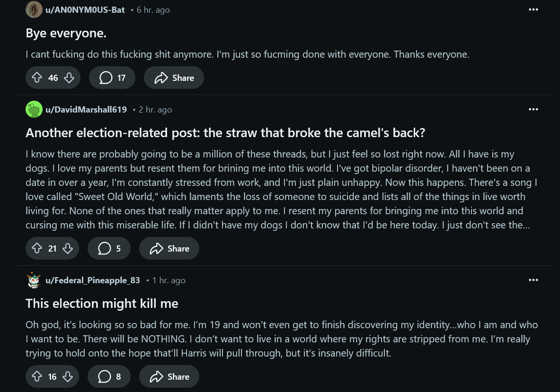
Task: Share the "Bye everyone." post
Action: point(174,78)
